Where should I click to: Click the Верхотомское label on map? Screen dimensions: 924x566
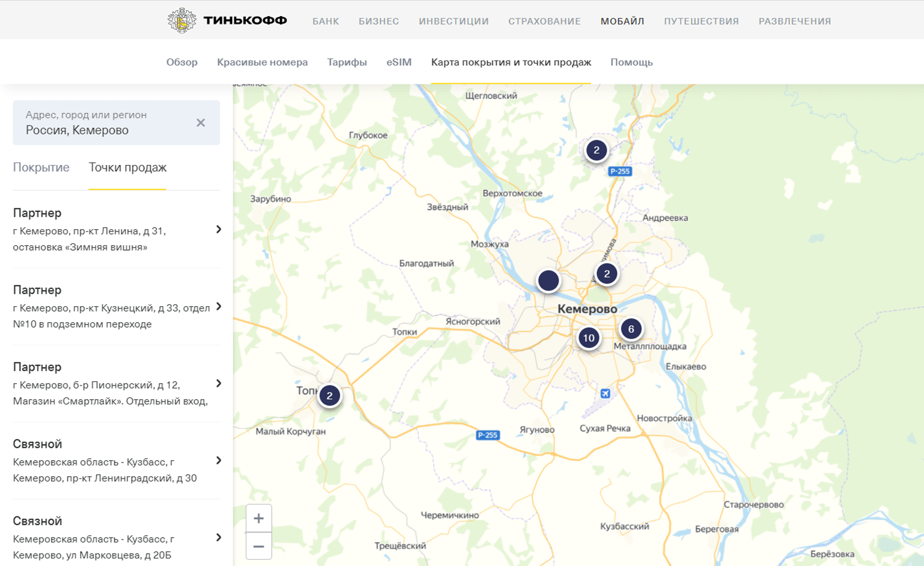513,193
